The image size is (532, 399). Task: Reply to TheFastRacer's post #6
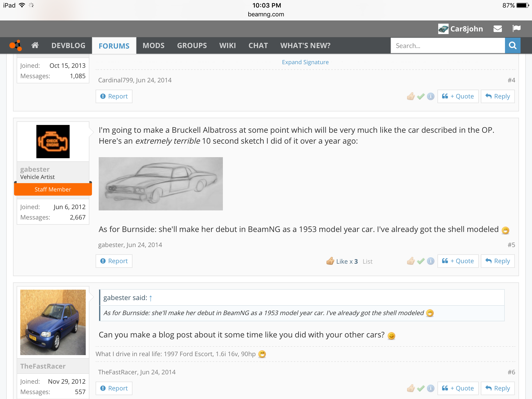[x=498, y=388]
